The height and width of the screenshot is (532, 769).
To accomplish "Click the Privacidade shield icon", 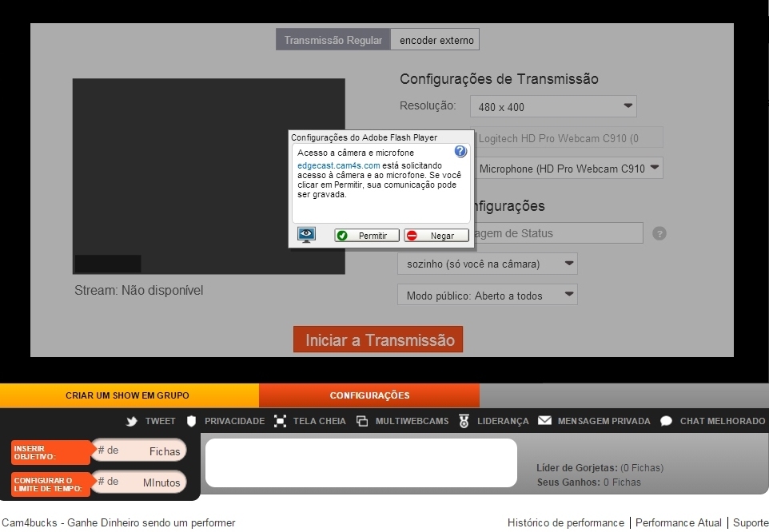I will 191,421.
